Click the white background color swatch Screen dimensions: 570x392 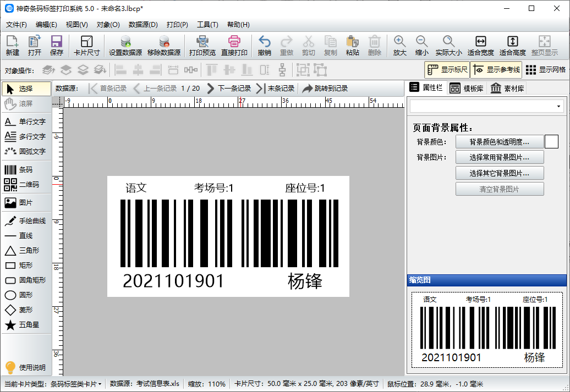[551, 142]
